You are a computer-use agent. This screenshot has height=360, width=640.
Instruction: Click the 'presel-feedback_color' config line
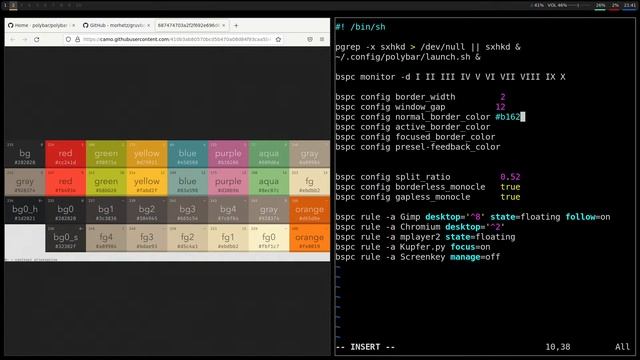click(x=418, y=147)
